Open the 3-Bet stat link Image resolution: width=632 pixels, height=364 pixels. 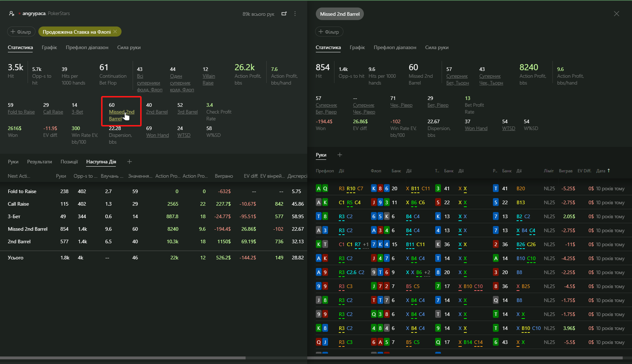tap(77, 112)
